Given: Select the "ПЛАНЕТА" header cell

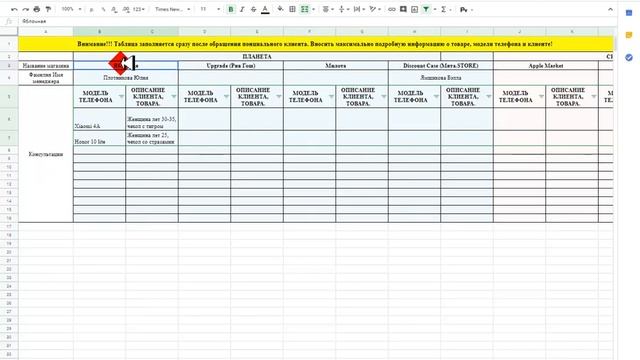Looking at the screenshot, I should tap(257, 56).
